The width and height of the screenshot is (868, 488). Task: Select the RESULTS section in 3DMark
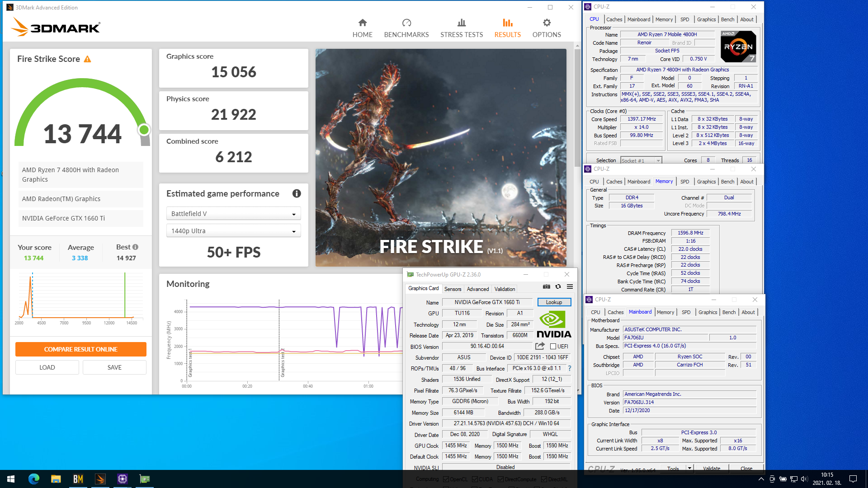coord(507,28)
